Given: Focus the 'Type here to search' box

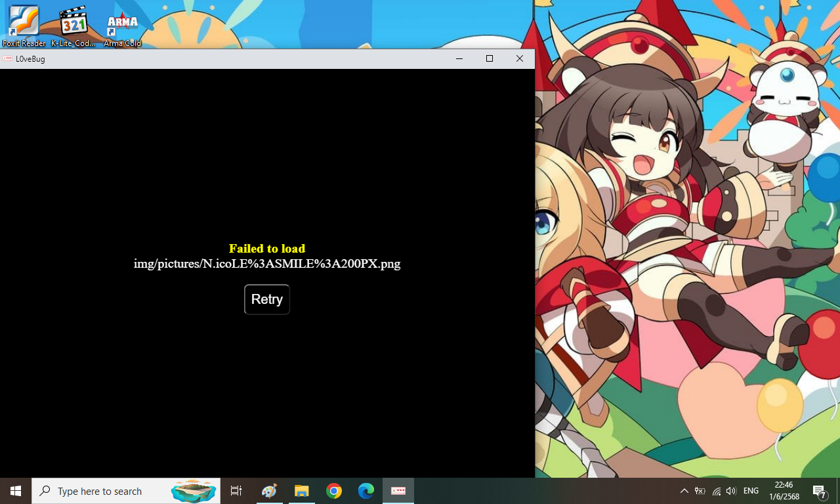Looking at the screenshot, I should point(126,491).
